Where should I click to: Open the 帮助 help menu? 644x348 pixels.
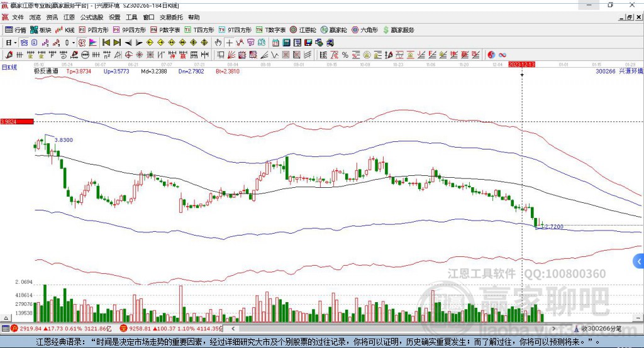tap(194, 17)
